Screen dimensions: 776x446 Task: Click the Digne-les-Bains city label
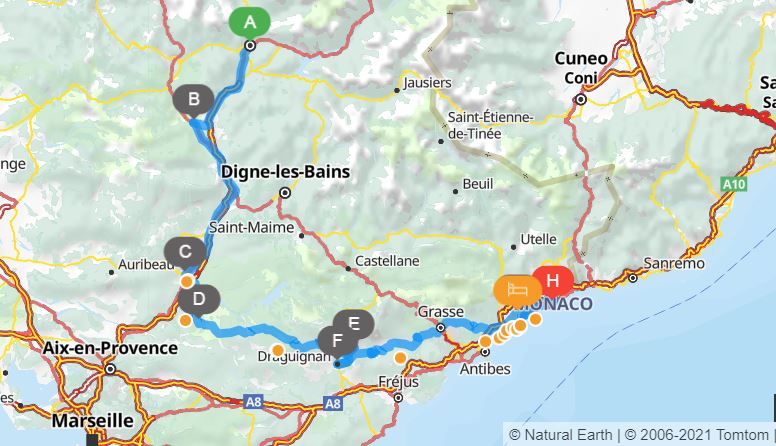[286, 172]
